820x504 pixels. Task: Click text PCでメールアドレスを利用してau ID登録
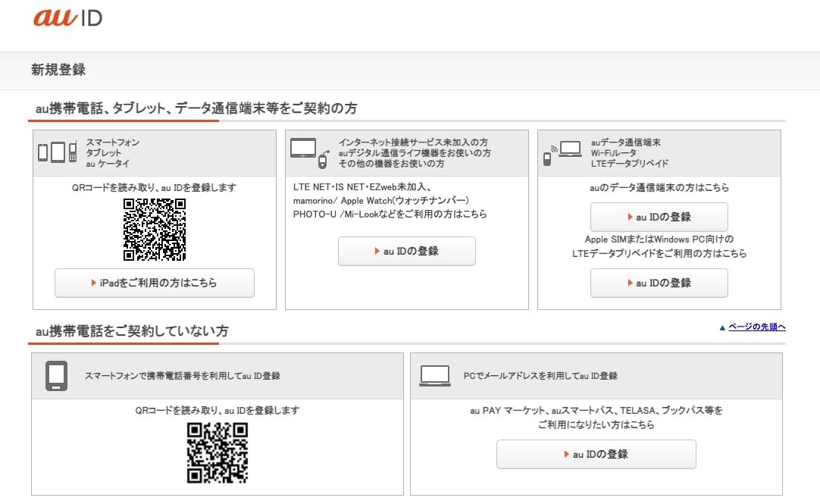tap(540, 376)
